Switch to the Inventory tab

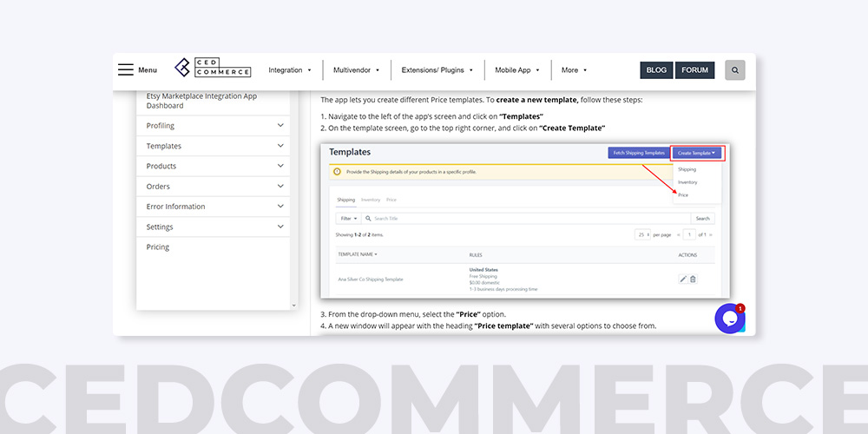pos(371,200)
